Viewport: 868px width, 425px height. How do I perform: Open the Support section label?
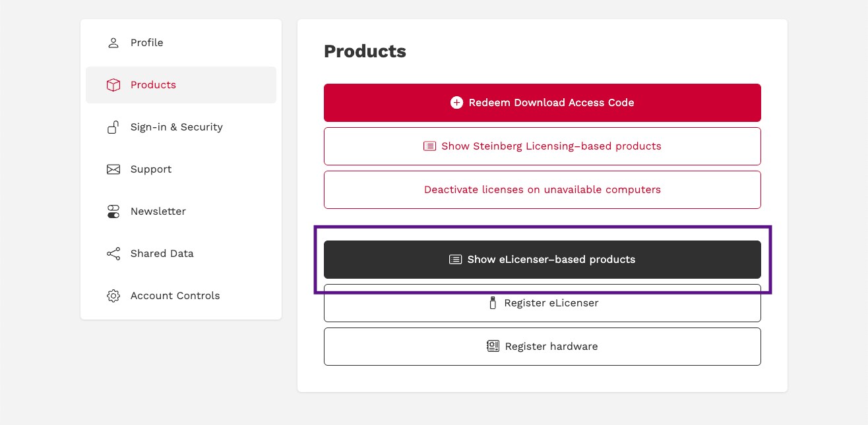pyautogui.click(x=150, y=169)
